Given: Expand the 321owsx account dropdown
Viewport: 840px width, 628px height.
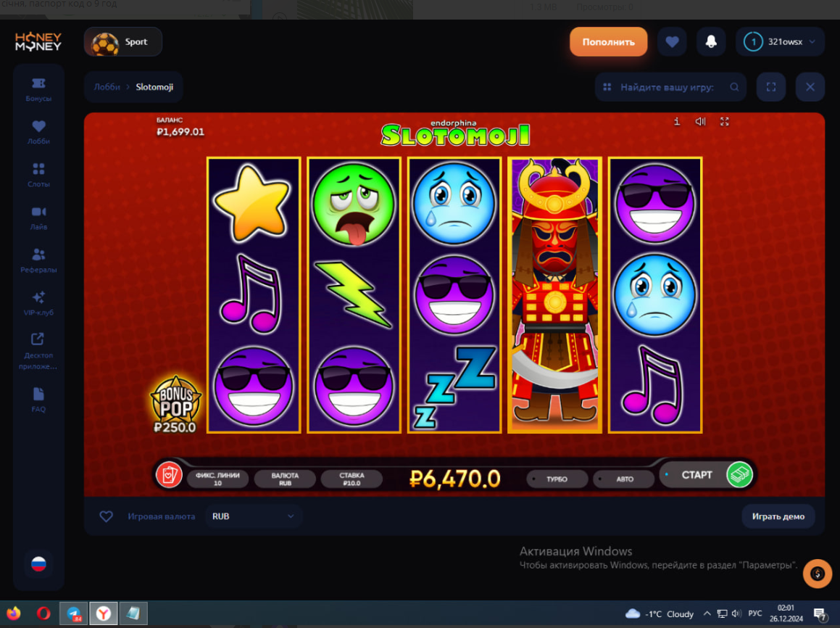Looking at the screenshot, I should tap(781, 42).
